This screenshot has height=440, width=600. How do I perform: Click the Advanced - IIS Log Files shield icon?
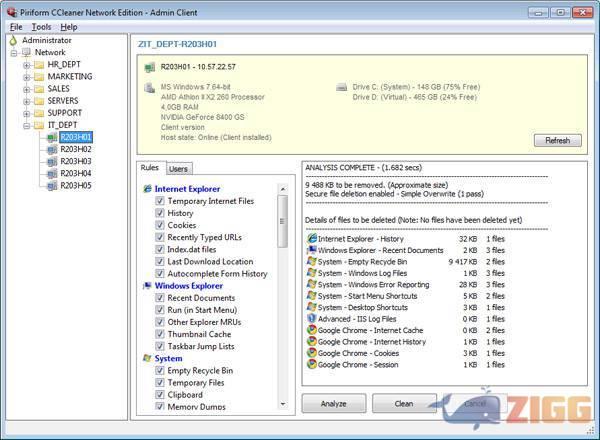[311, 318]
